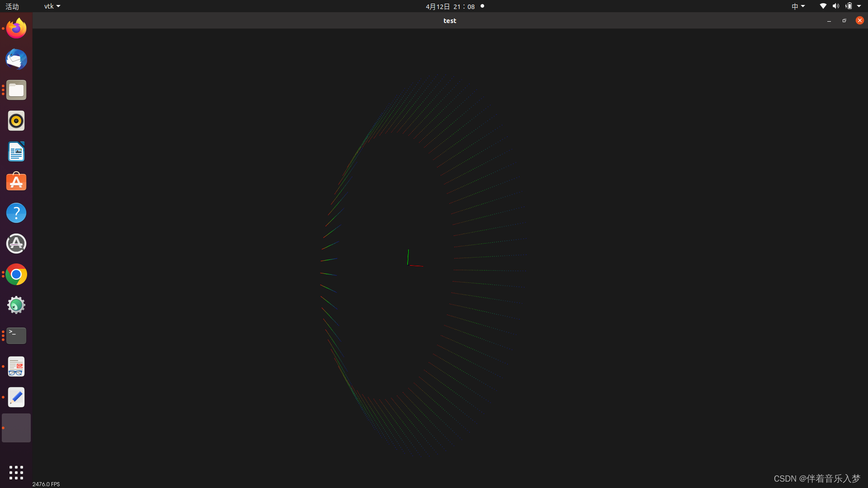Launch Thunderbird mail client
Image resolution: width=868 pixels, height=488 pixels.
tap(16, 60)
